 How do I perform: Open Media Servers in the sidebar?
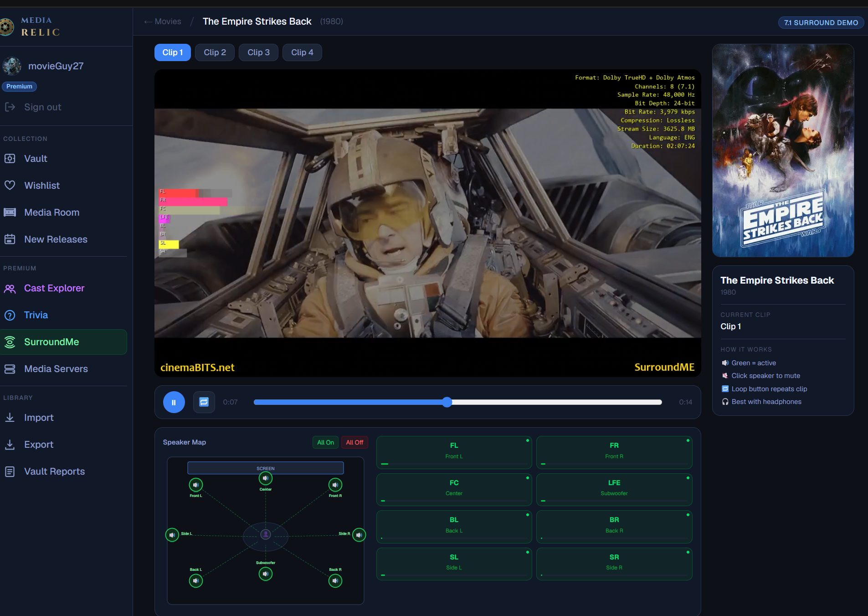[63, 369]
